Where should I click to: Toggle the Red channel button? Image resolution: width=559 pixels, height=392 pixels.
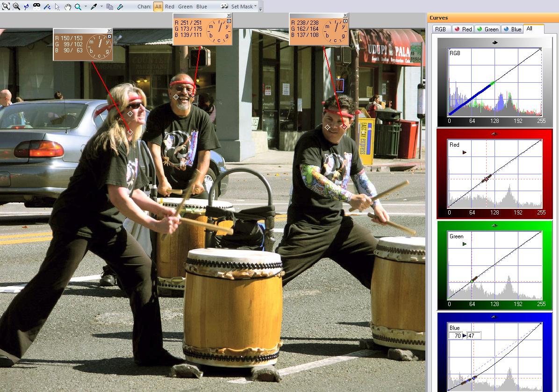pyautogui.click(x=170, y=7)
